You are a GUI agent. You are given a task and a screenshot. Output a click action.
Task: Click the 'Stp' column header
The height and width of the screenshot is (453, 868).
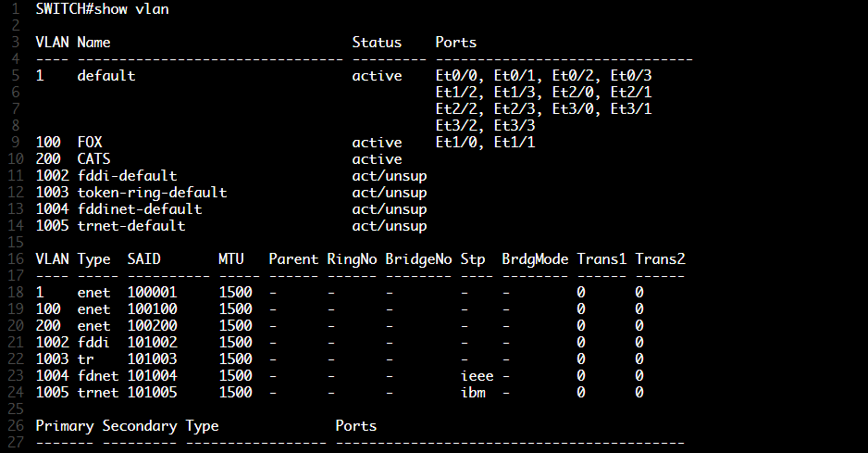point(473,259)
